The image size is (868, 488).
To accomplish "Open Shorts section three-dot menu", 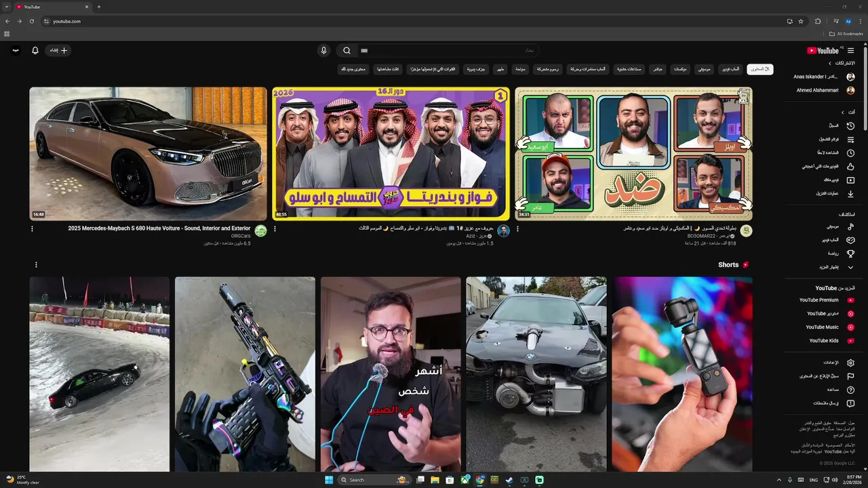I will click(x=36, y=265).
